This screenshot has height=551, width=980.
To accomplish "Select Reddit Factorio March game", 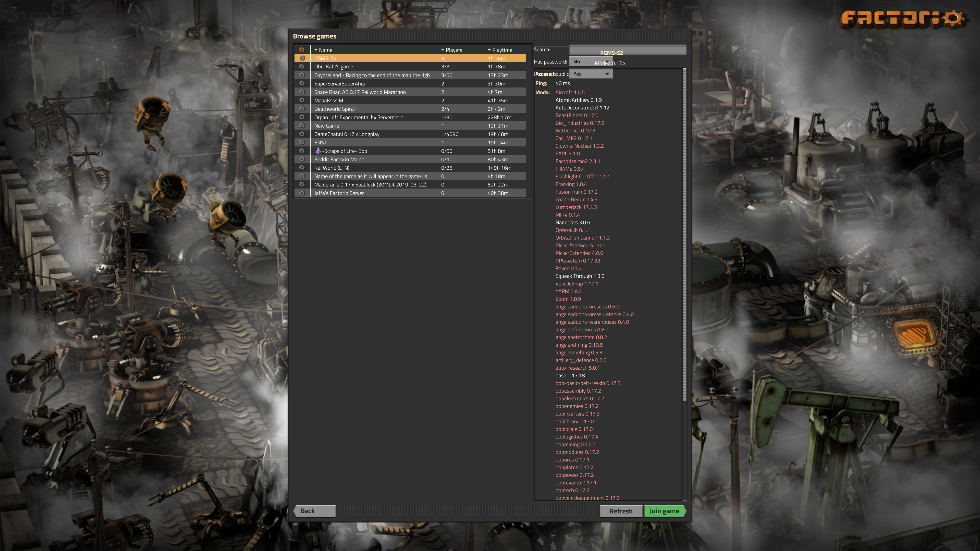I will [x=410, y=159].
